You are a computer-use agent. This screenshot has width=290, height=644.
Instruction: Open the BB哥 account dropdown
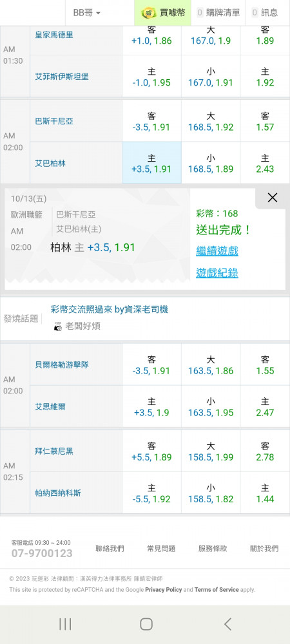86,13
